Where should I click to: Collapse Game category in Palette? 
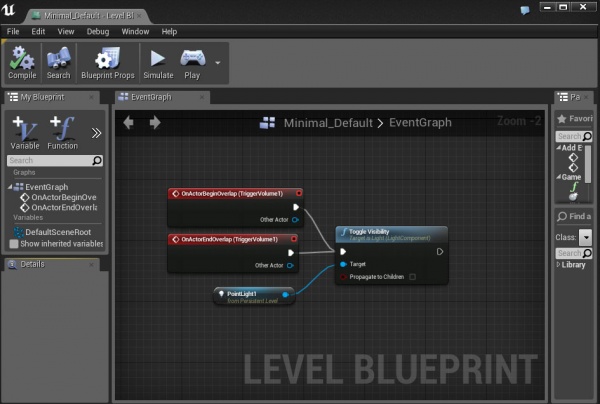coord(559,177)
